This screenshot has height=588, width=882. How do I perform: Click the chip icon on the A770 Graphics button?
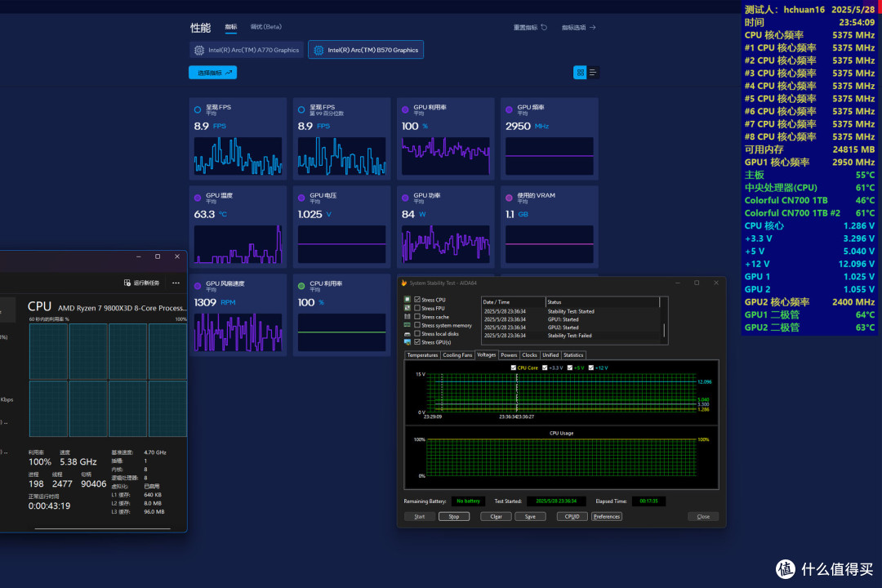point(199,50)
